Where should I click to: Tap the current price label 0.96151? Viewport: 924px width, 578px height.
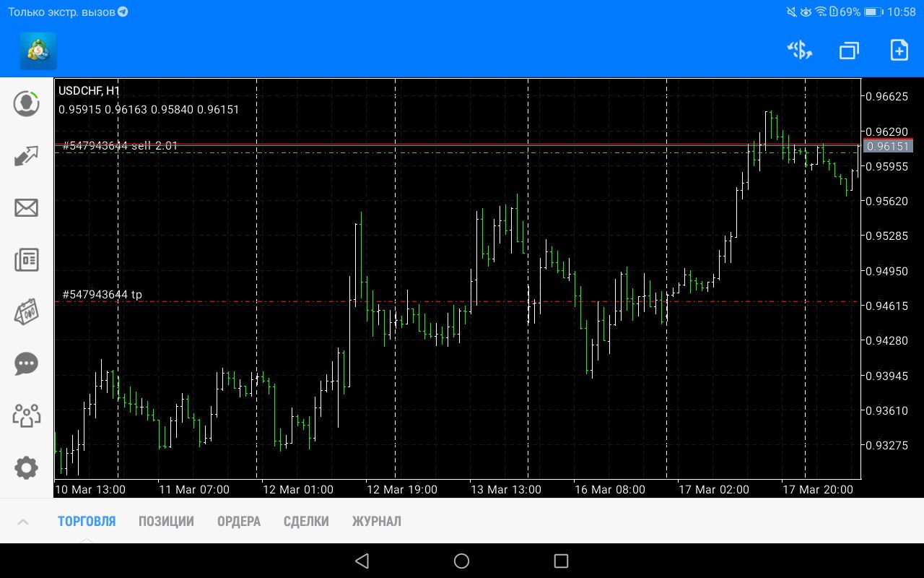[888, 146]
